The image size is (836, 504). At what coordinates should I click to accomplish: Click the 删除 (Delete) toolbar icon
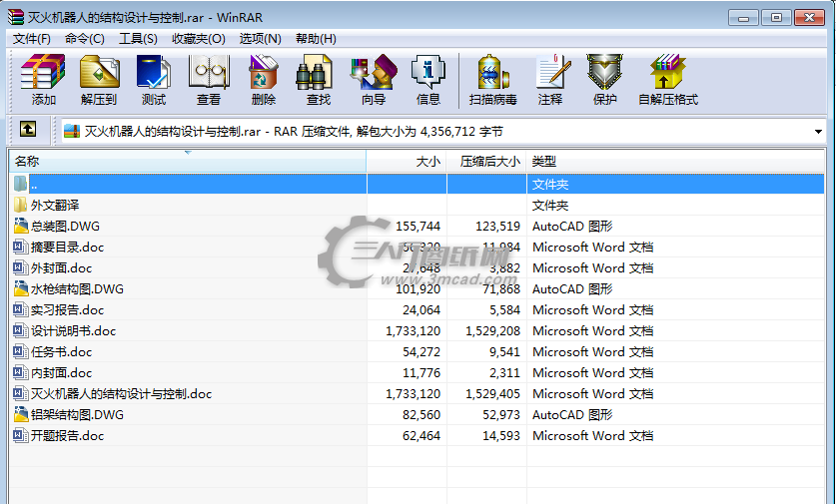click(264, 72)
